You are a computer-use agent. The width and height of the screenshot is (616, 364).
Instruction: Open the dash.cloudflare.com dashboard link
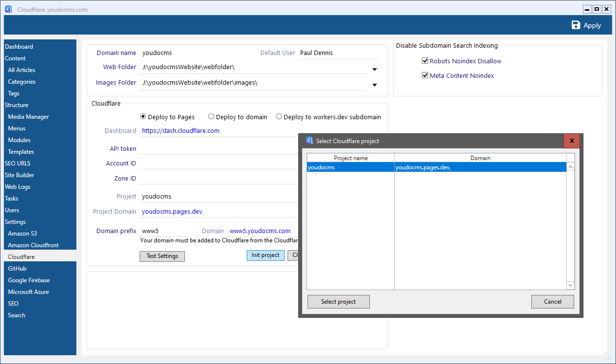(x=181, y=130)
